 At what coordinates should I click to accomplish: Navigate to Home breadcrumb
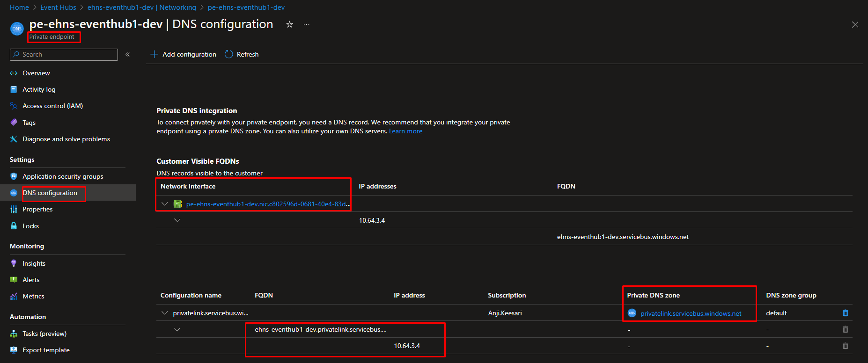[x=19, y=7]
